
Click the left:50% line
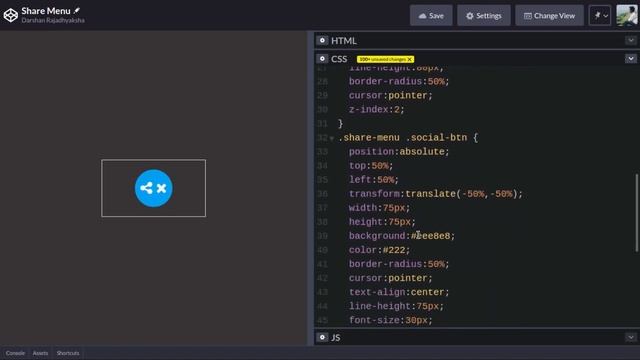(373, 180)
